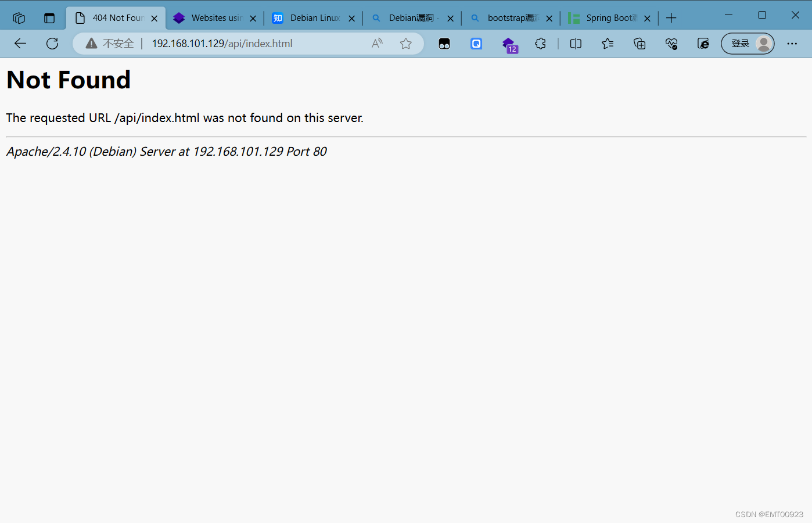Viewport: 812px width, 523px height.
Task: Open the Read aloud icon in the address bar
Action: click(378, 44)
